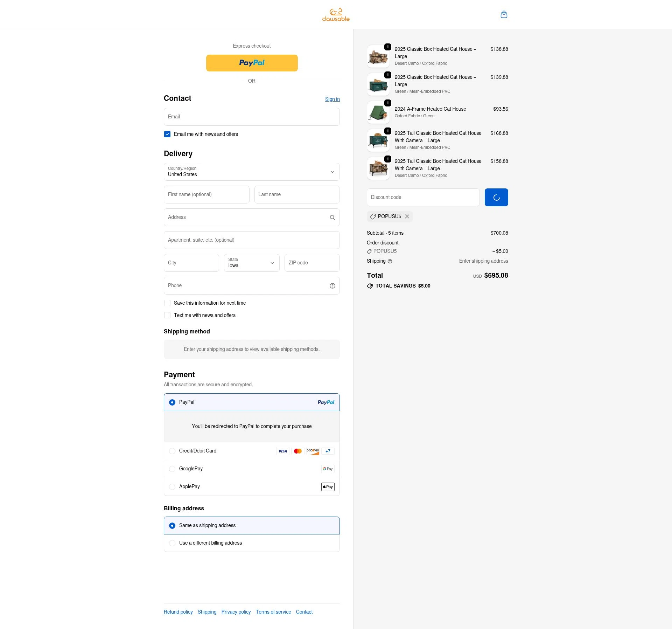The width and height of the screenshot is (672, 629).
Task: Click the search icon in Address field
Action: (x=332, y=217)
